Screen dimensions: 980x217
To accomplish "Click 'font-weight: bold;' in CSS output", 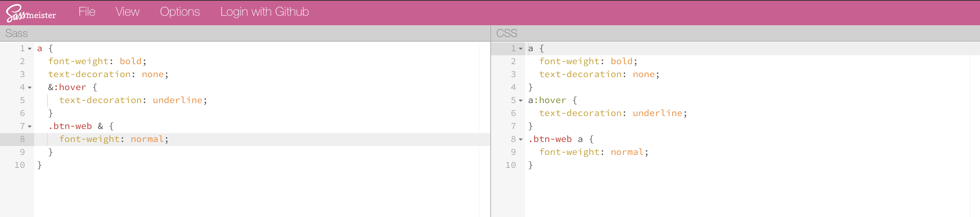I will pyautogui.click(x=589, y=61).
